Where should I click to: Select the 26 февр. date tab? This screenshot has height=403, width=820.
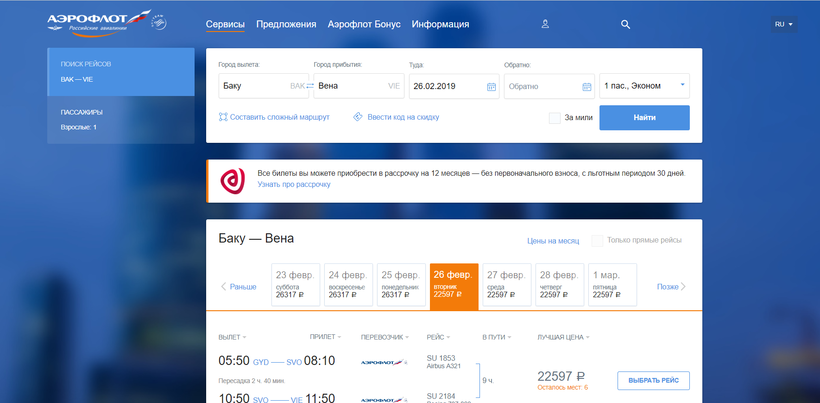(454, 286)
